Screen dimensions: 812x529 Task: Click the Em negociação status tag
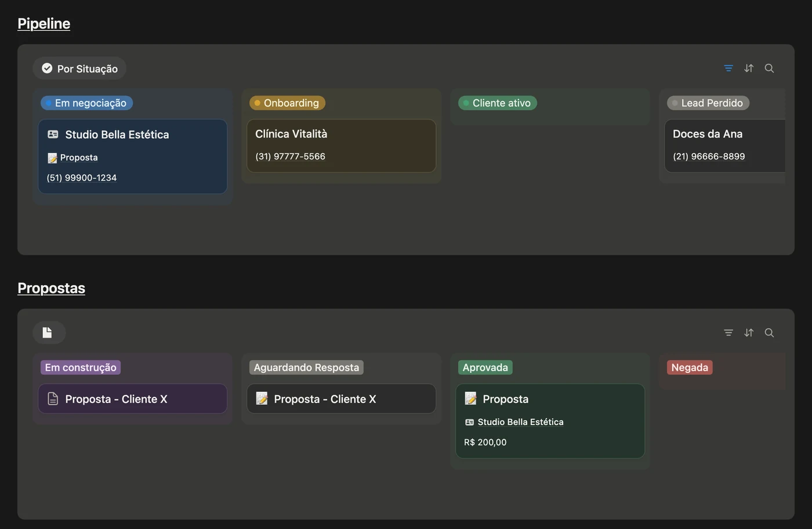click(x=86, y=103)
